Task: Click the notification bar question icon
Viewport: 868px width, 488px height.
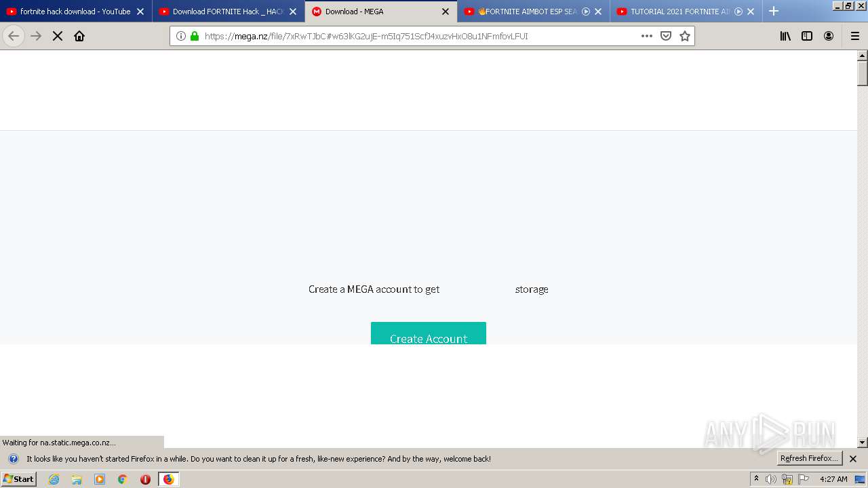Action: pyautogui.click(x=13, y=459)
